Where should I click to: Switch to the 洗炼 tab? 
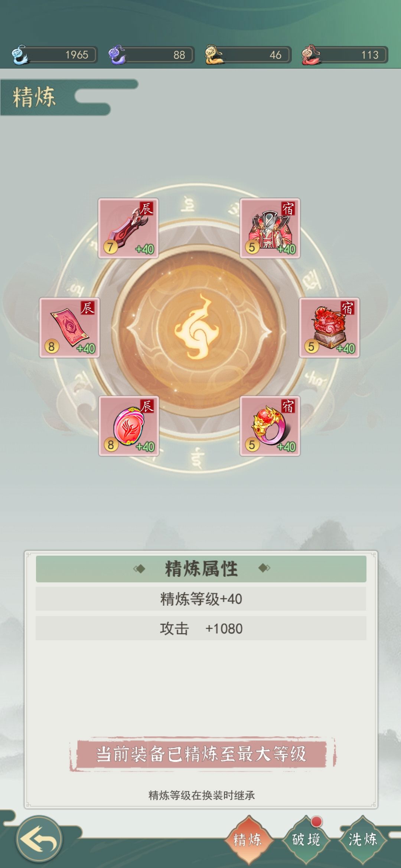pos(362,839)
